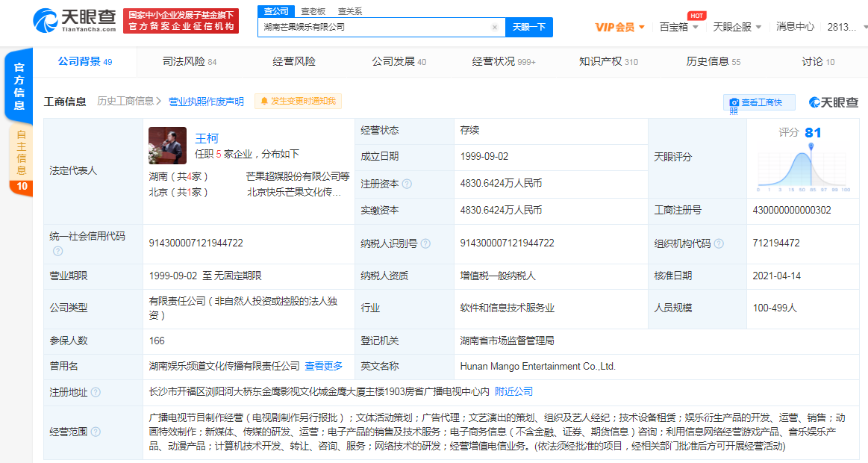This screenshot has width=868, height=463.
Task: Click the 查看工商快照 camera button
Action: pyautogui.click(x=759, y=102)
